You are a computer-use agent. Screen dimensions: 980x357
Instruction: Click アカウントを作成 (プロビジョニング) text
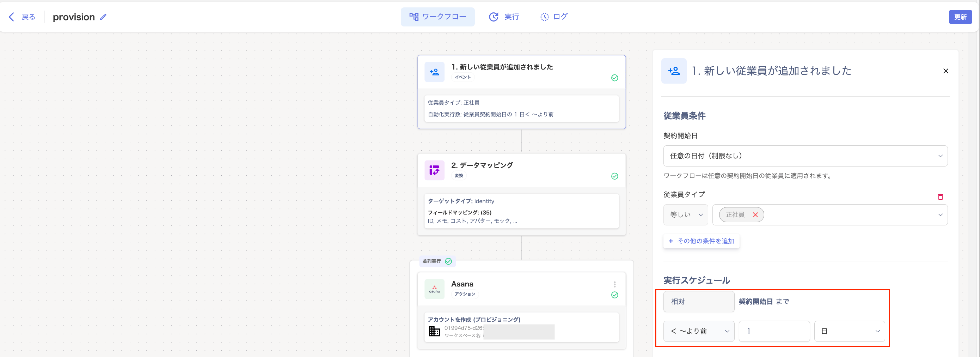(474, 319)
